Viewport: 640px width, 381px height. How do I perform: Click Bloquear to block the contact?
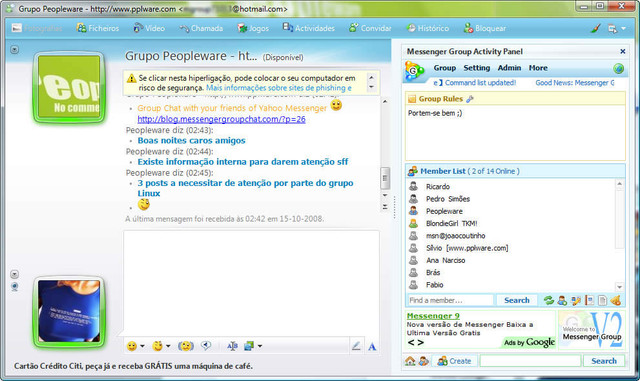[485, 28]
